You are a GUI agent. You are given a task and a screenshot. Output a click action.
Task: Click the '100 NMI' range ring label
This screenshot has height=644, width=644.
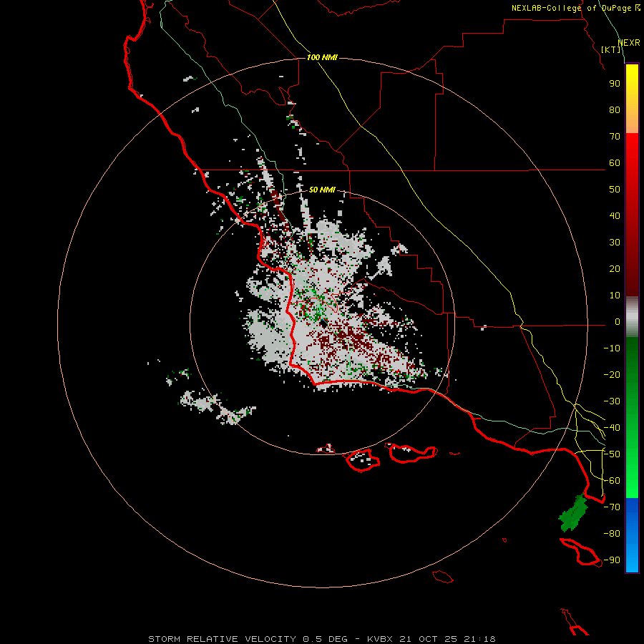coord(322,57)
